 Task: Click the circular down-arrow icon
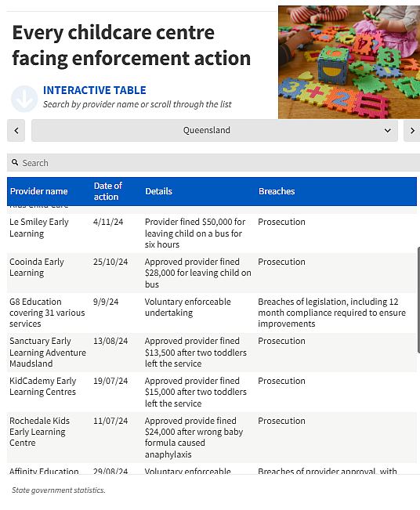pos(24,99)
